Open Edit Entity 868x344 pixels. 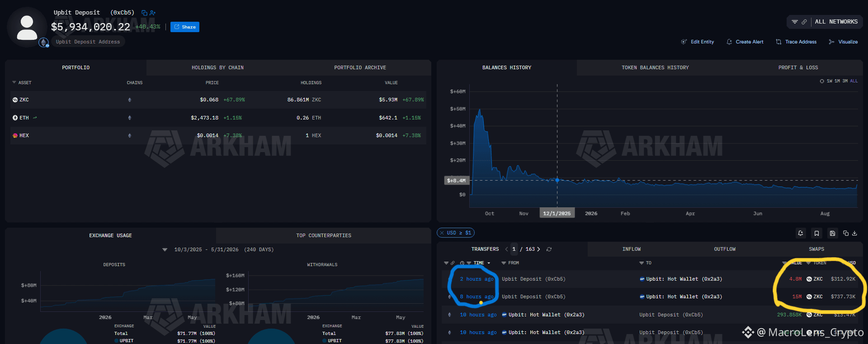698,42
